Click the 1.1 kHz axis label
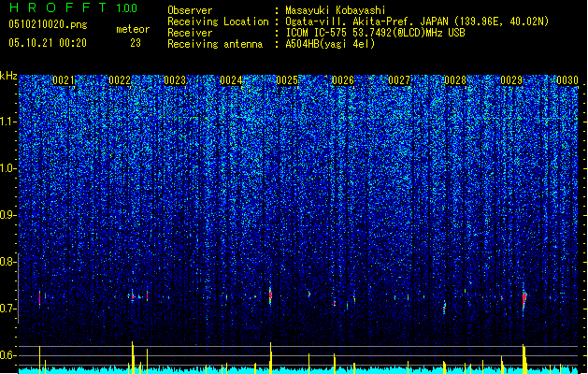 [7, 122]
